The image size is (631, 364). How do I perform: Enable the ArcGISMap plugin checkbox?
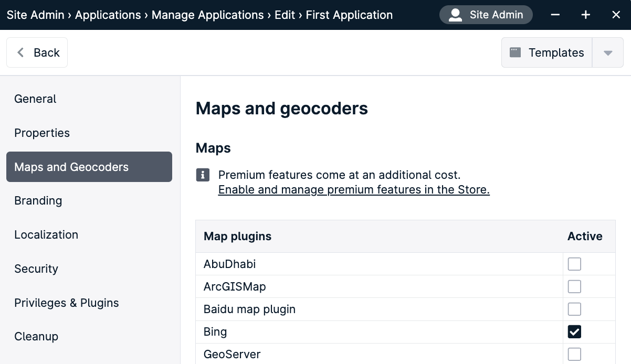tap(574, 286)
